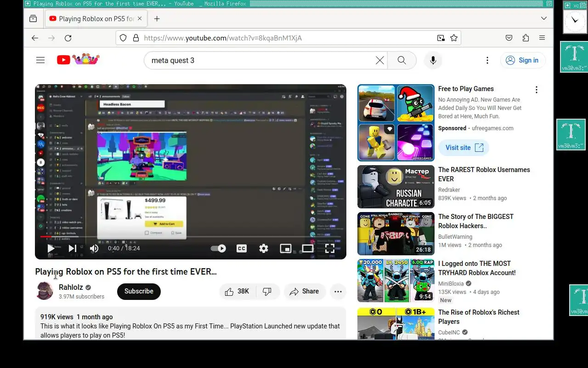The height and width of the screenshot is (368, 588).
Task: Toggle closed captions
Action: (242, 248)
